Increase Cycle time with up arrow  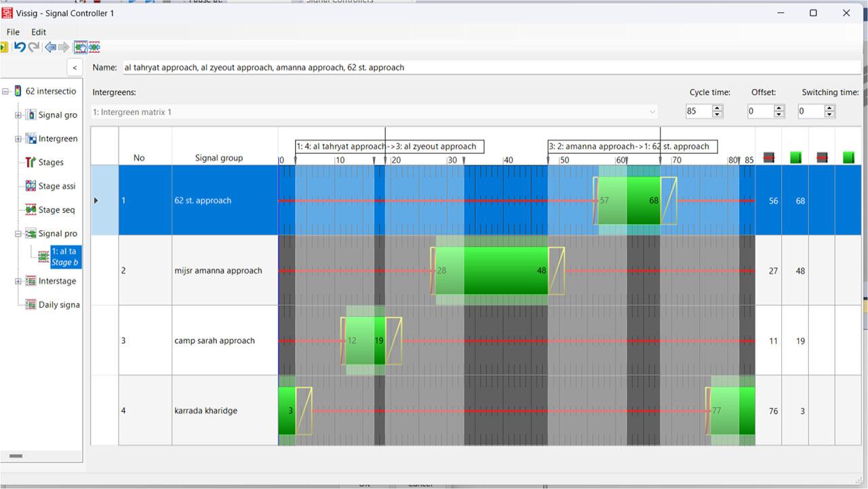[x=717, y=109]
